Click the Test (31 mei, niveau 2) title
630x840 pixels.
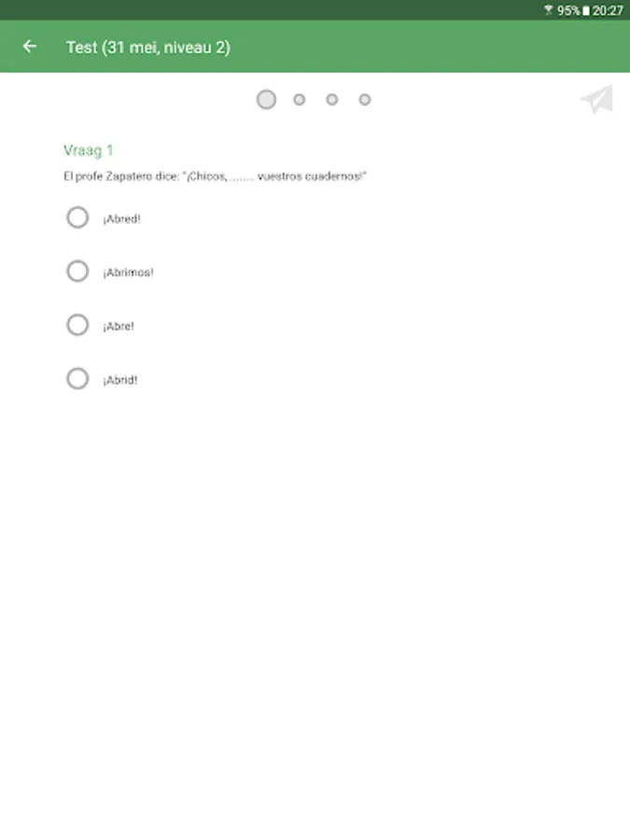(148, 48)
